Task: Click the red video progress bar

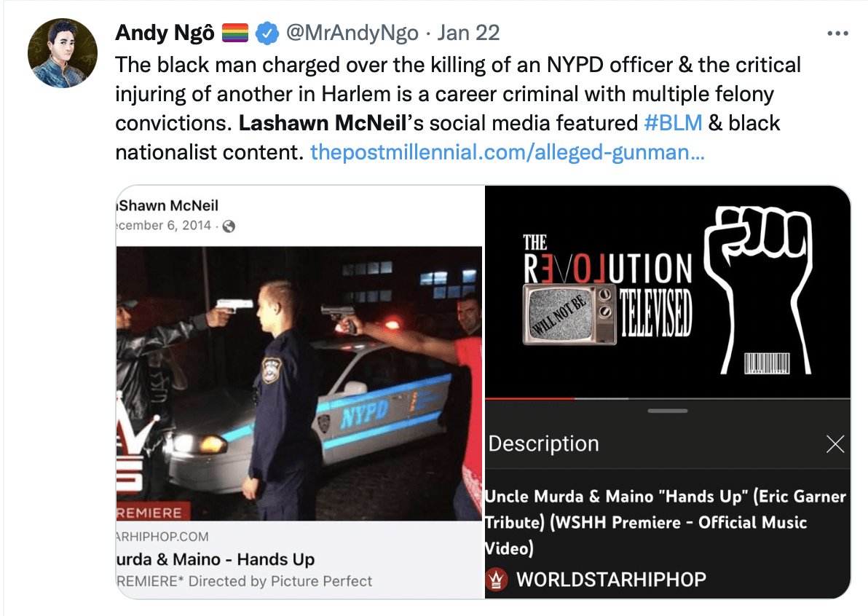Action: tap(530, 398)
